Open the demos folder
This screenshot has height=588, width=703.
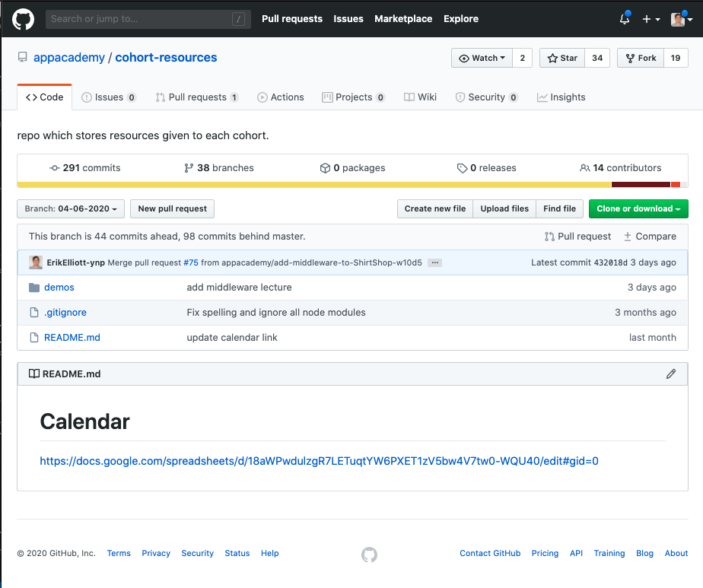coord(59,288)
